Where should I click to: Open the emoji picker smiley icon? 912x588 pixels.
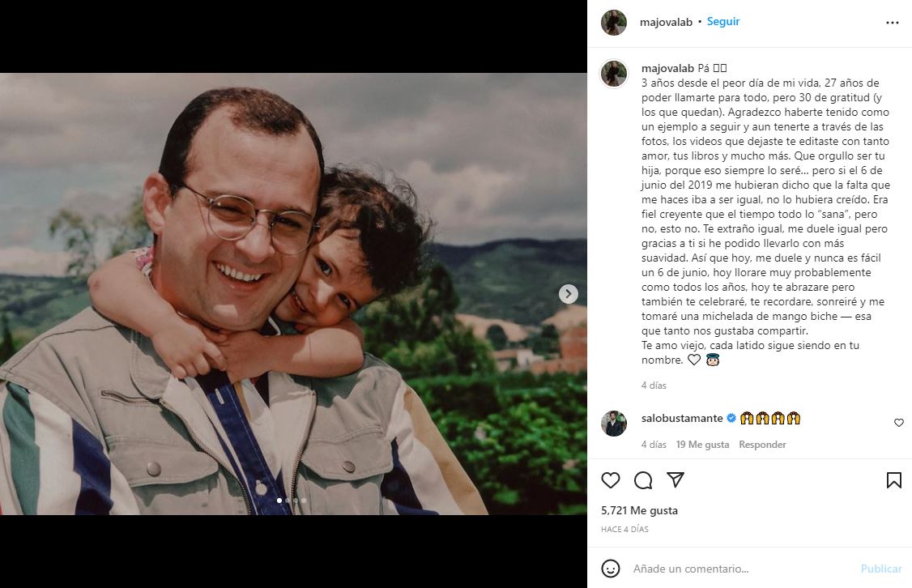tap(611, 569)
